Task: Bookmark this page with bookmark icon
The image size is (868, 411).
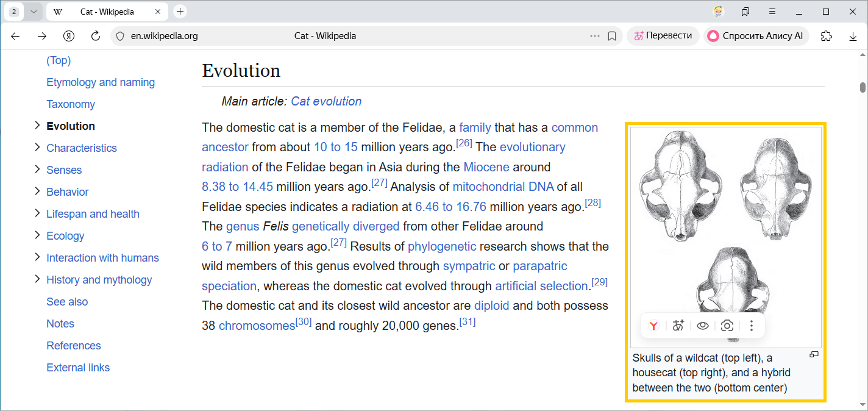Action: 612,36
